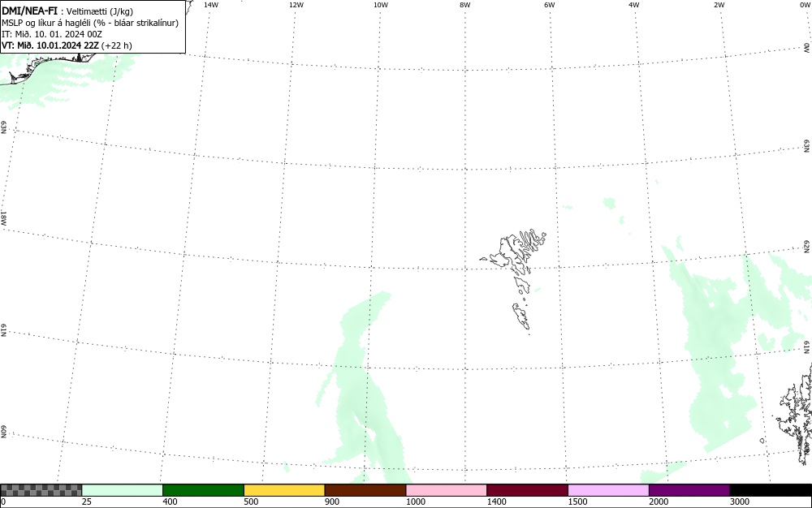Click the legend value label 900
This screenshot has width=812, height=508.
tap(332, 502)
